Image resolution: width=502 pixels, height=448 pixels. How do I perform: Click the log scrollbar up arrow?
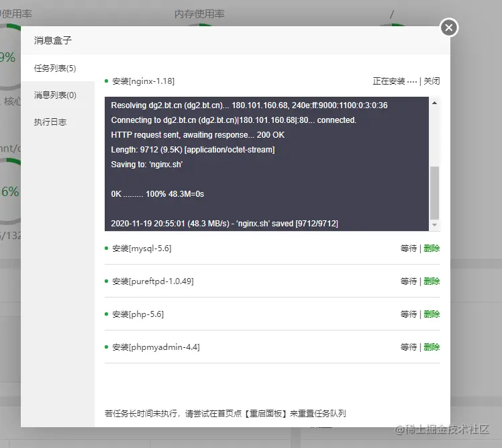[x=434, y=103]
